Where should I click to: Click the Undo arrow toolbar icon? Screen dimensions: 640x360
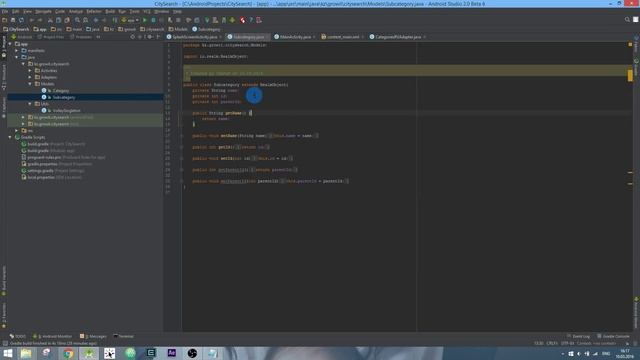pos(31,20)
